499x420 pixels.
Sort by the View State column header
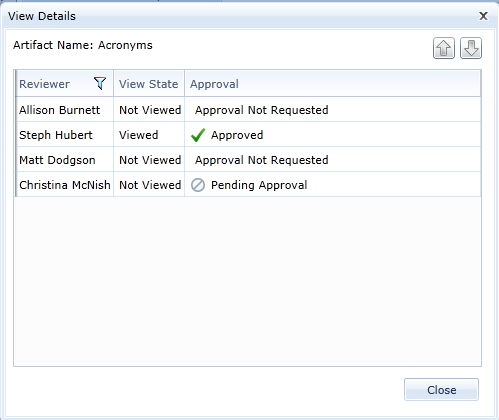[x=149, y=84]
